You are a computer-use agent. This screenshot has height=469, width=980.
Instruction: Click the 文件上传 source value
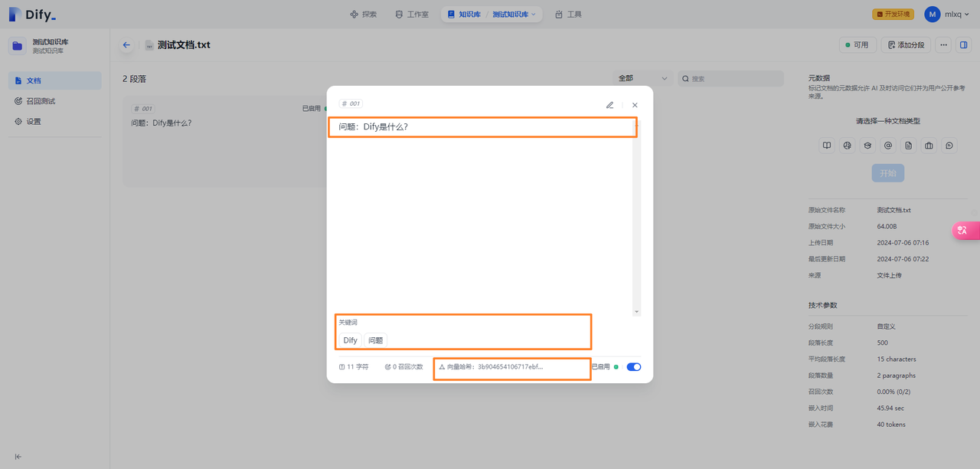click(890, 275)
